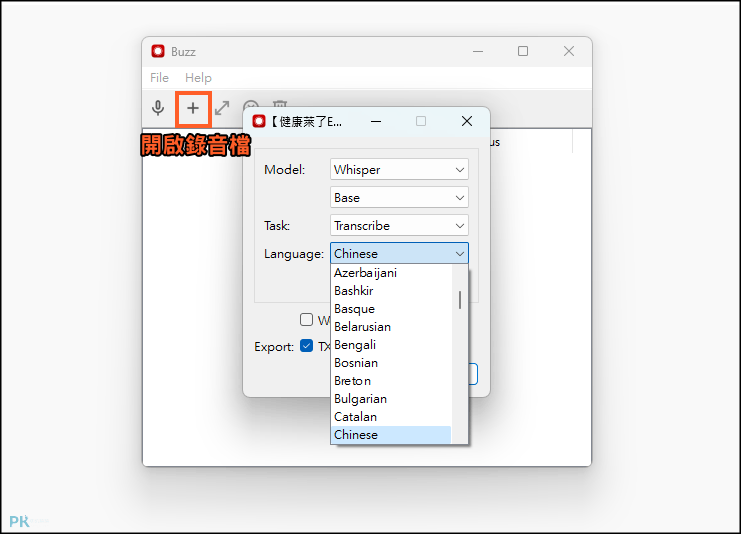Minimize the transcription options dialog
The image size is (741, 534).
(x=376, y=121)
